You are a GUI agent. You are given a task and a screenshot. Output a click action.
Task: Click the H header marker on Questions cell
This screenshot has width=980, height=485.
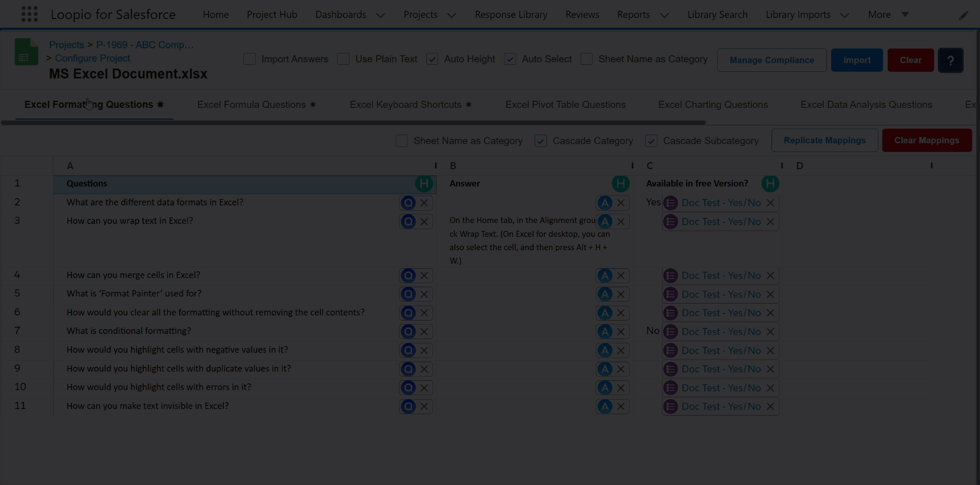pos(424,183)
